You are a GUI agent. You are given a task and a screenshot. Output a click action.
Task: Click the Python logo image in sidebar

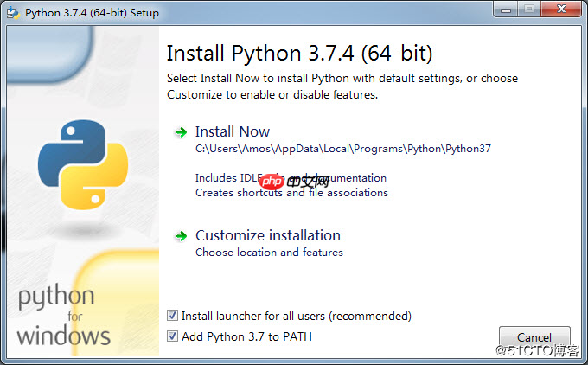(83, 164)
